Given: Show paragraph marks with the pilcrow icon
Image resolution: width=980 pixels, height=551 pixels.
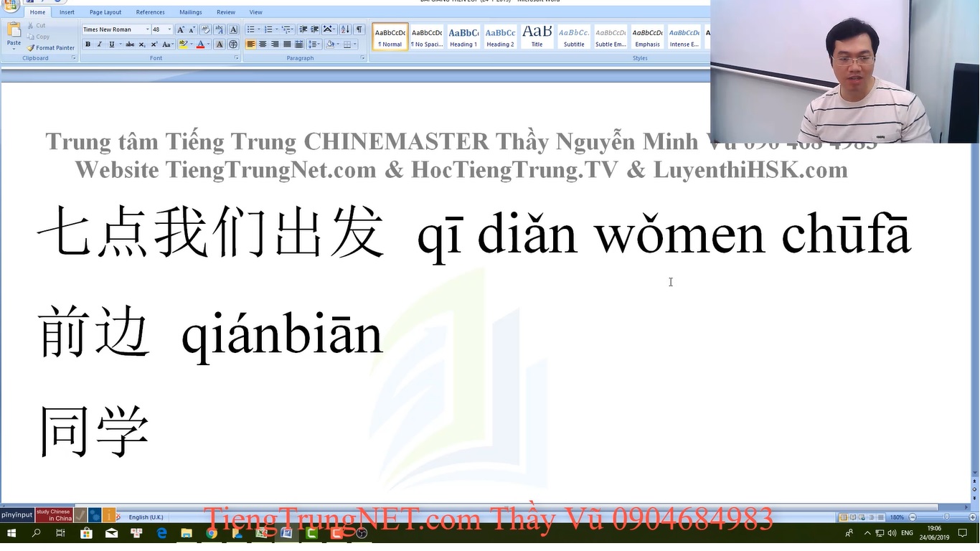Looking at the screenshot, I should click(x=359, y=29).
